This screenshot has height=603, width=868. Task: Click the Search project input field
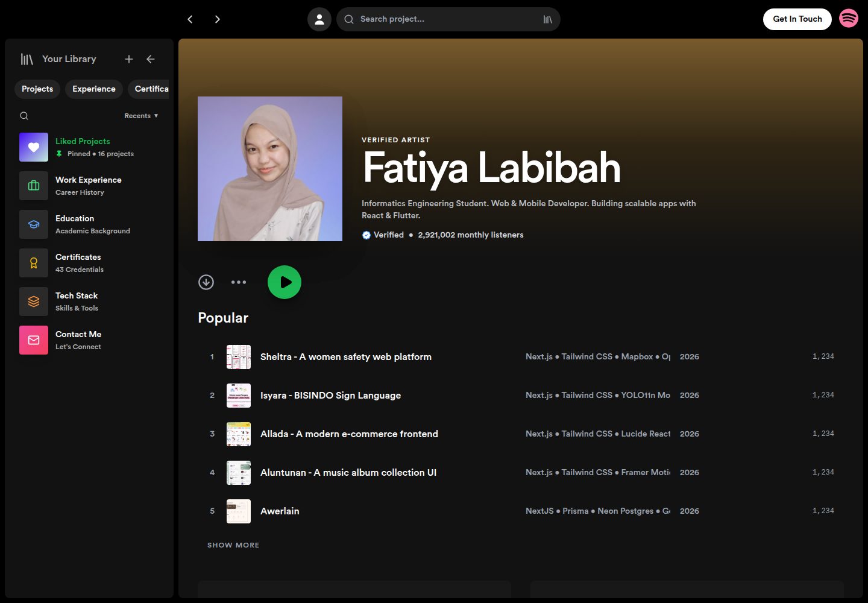pyautogui.click(x=448, y=19)
